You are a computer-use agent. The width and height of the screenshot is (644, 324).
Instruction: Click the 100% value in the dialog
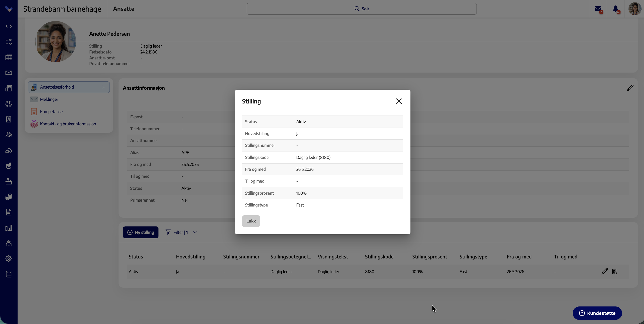pos(301,193)
